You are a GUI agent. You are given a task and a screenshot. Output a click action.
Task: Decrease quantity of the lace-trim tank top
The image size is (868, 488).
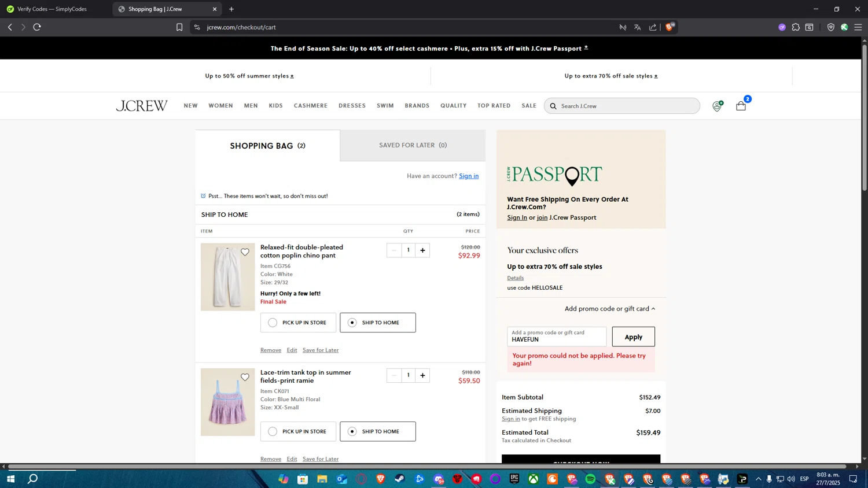394,375
